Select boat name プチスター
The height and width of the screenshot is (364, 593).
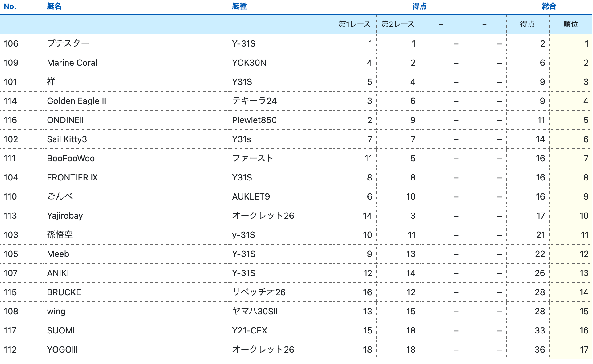pos(68,43)
